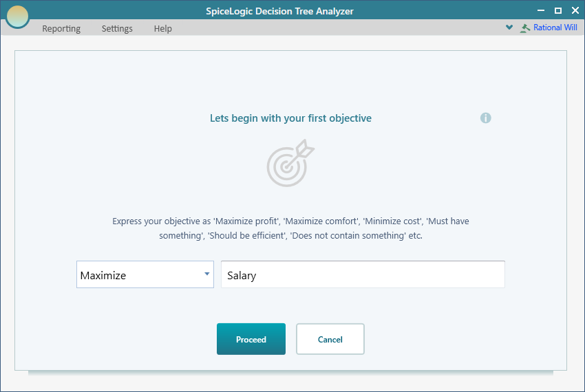The image size is (585, 392).
Task: Open the Help menu
Action: point(163,28)
